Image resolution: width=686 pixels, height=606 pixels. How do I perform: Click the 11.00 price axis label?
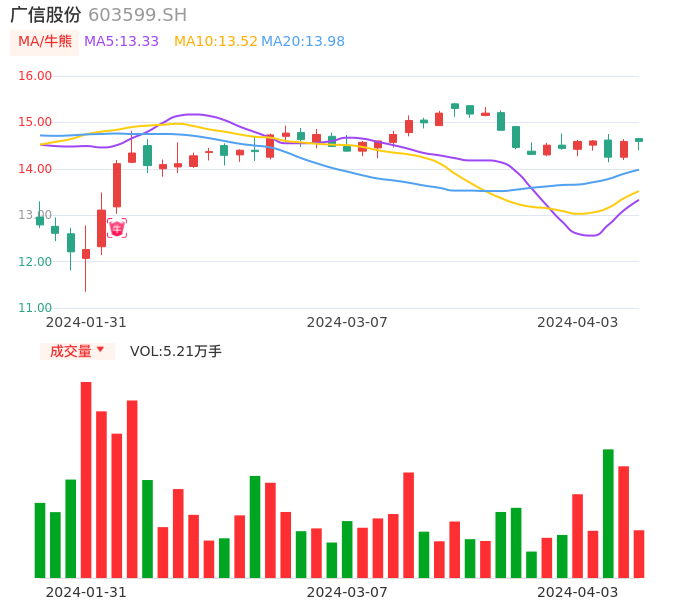pos(35,308)
